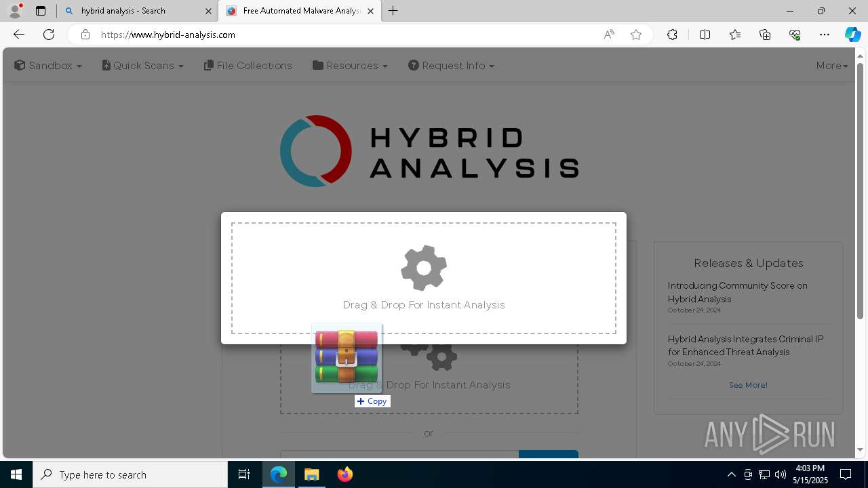Open the File Collections page
The width and height of the screenshot is (868, 488).
tap(248, 66)
